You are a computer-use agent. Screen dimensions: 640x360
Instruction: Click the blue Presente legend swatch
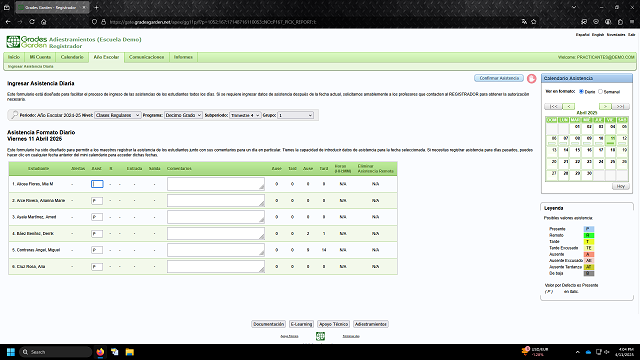[x=589, y=229]
